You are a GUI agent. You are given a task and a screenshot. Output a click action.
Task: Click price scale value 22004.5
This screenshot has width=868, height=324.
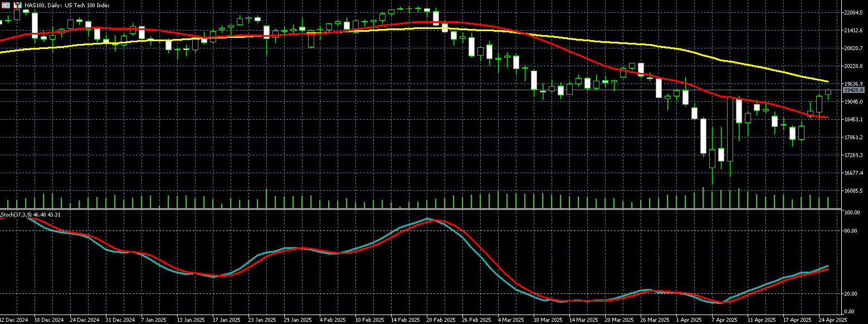[853, 13]
